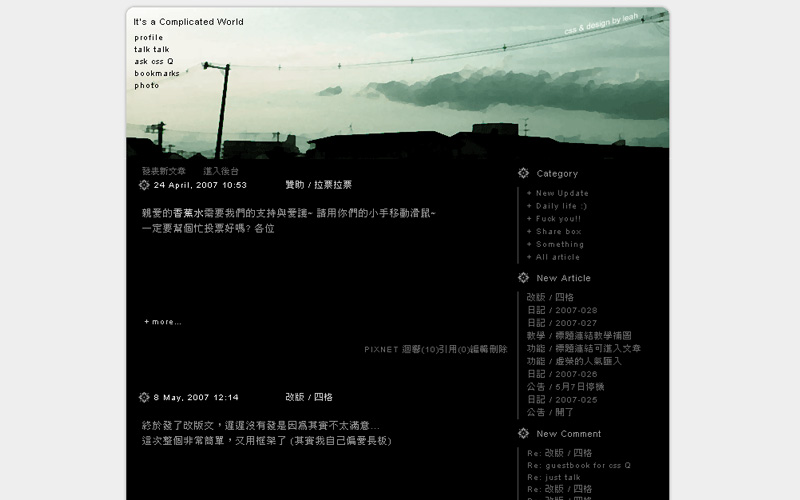Open comment Re: guestbook for css Q

coord(579,465)
